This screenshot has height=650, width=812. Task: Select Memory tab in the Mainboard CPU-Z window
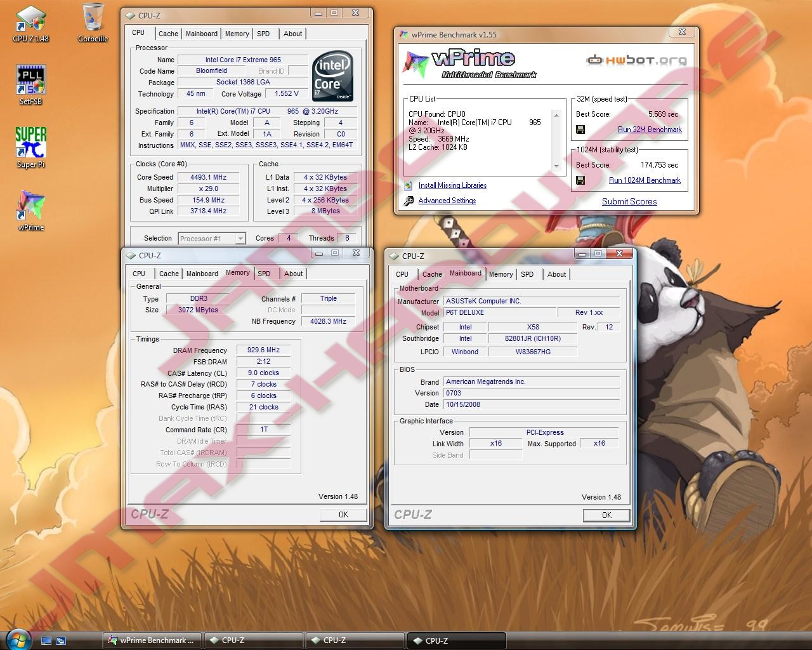pos(501,274)
